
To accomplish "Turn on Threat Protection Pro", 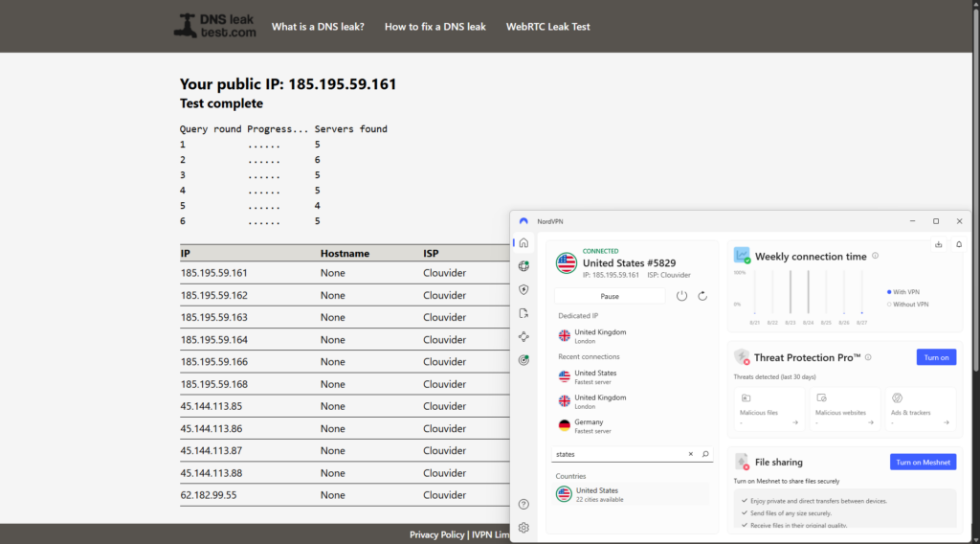I will point(936,357).
